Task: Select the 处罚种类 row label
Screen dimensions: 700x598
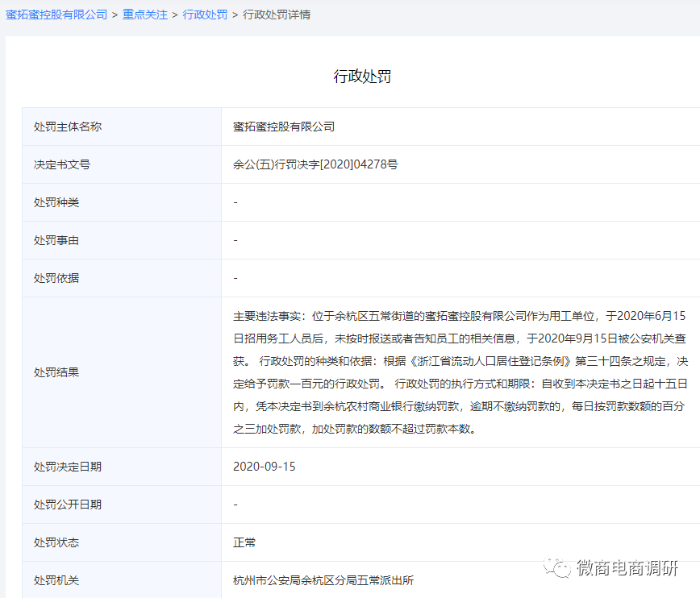Action: [56, 202]
